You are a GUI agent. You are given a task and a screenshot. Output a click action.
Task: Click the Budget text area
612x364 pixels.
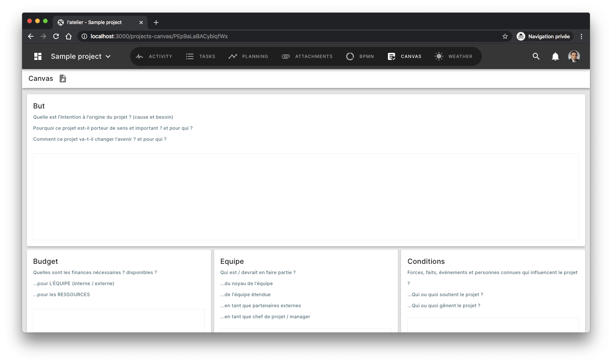click(x=119, y=321)
